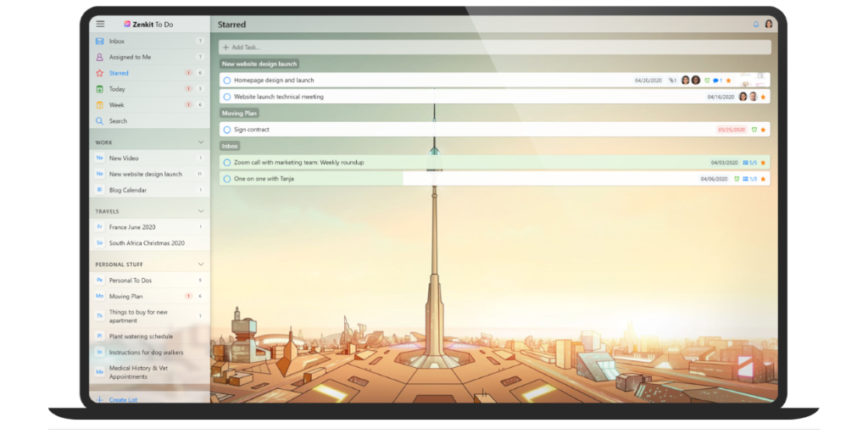Screen dimensions: 868x434
Task: Open the hamburger menu icon
Action: click(100, 24)
